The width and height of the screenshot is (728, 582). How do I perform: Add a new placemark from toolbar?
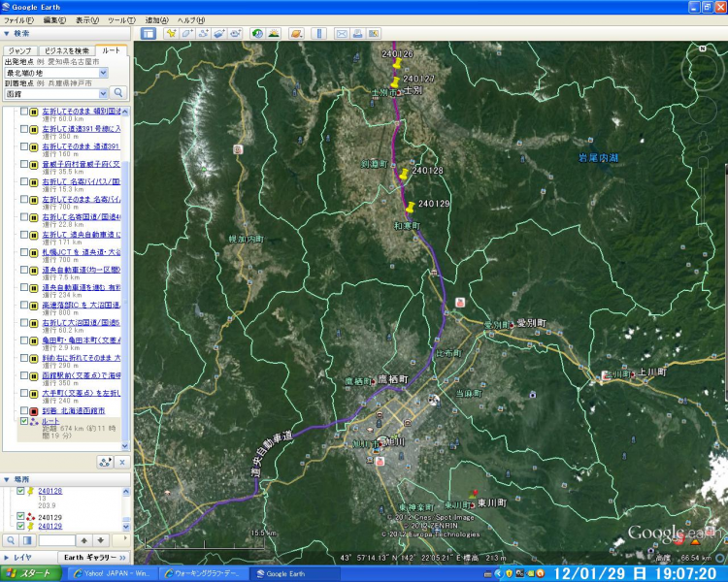tap(171, 33)
